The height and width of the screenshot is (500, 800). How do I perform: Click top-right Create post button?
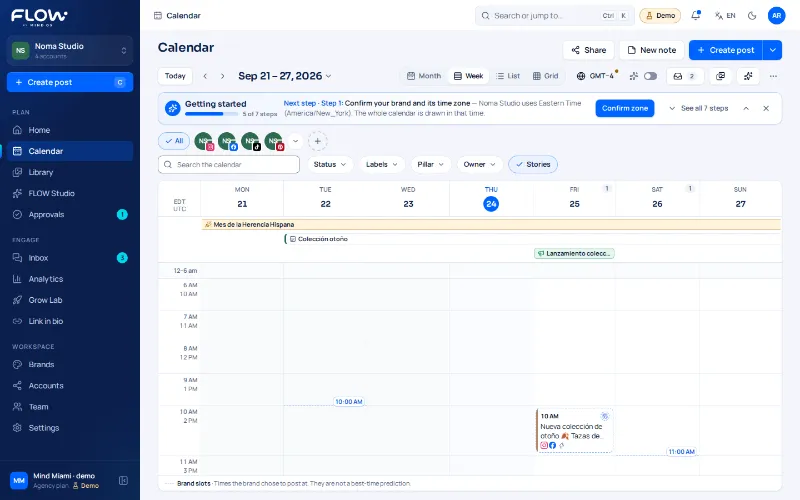click(726, 50)
